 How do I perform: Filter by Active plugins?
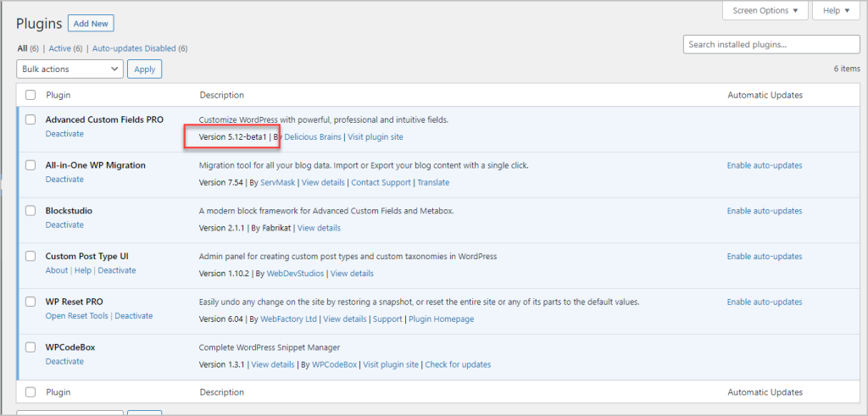coord(60,48)
